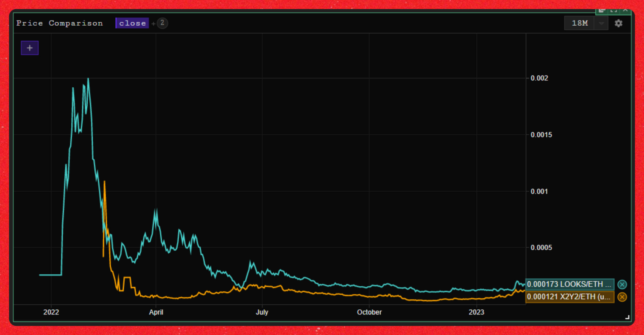Viewport: 644px width, 335px height.
Task: Click the 18M timeframe field
Action: 579,24
